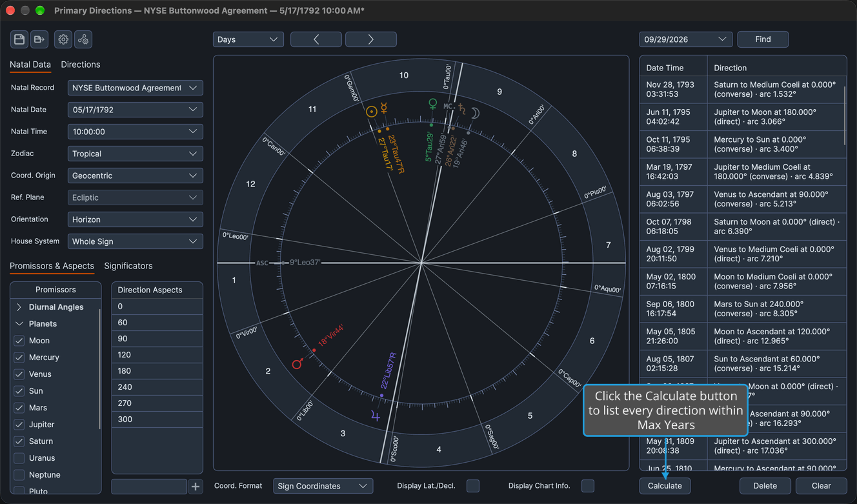857x504 pixels.
Task: Open the Days time-unit dropdown
Action: tap(248, 39)
